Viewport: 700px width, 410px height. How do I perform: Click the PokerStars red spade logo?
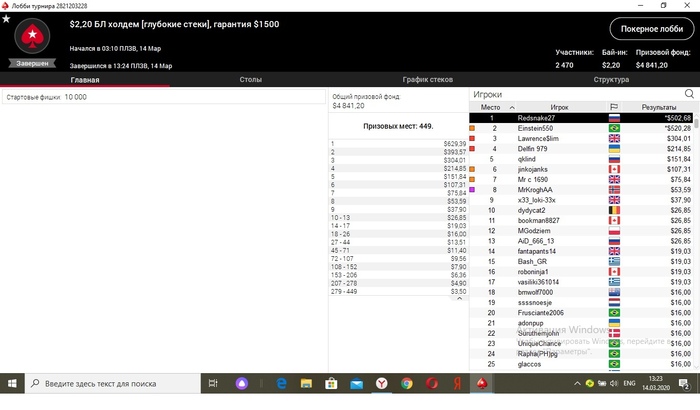(x=32, y=36)
